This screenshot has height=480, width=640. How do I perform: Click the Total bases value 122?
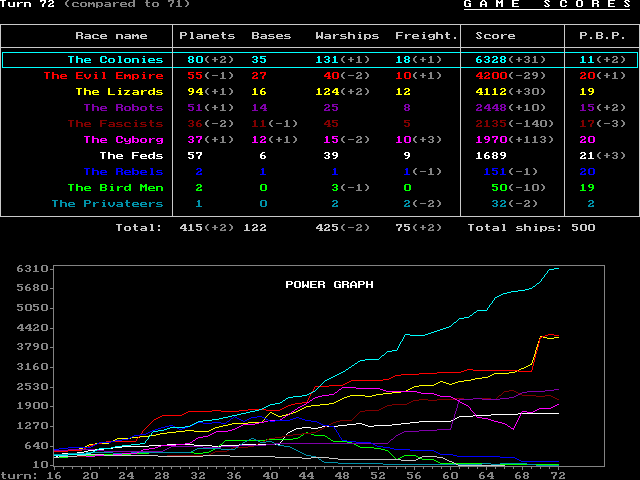click(256, 227)
